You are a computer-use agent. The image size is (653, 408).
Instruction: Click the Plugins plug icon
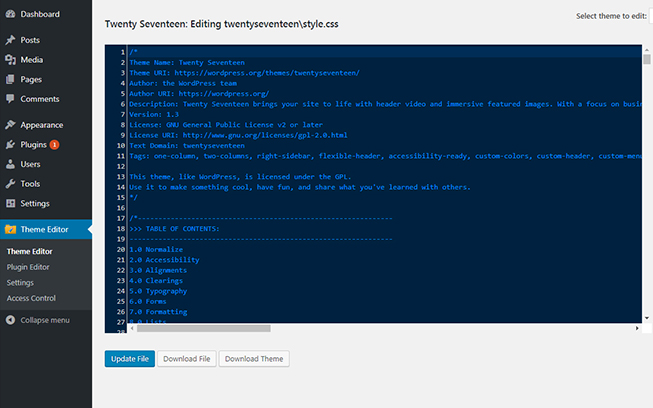click(10, 144)
